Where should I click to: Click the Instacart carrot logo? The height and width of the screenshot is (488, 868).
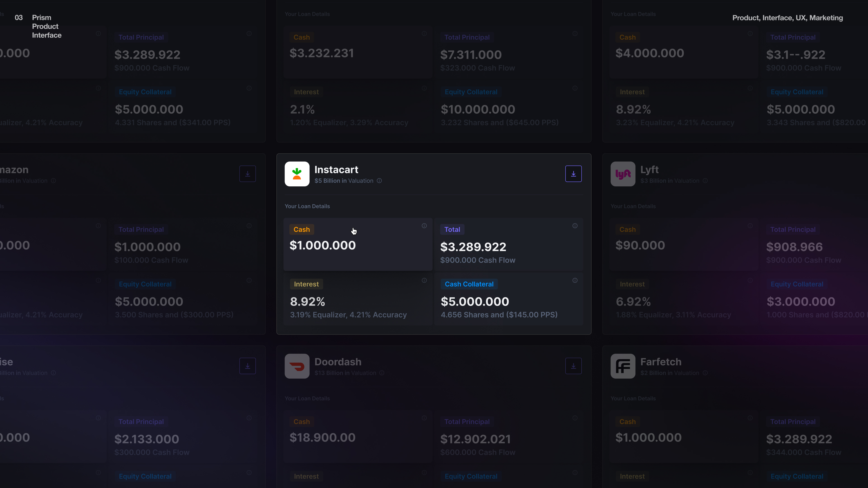point(297,174)
